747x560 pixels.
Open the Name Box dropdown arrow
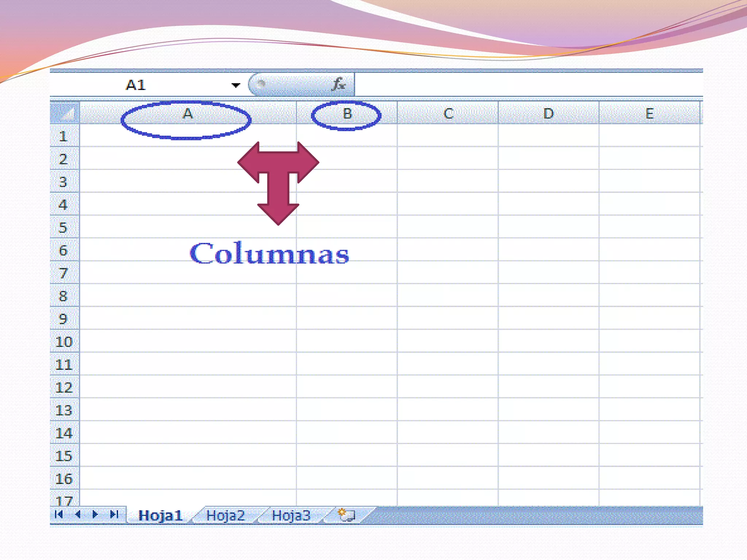click(x=236, y=85)
